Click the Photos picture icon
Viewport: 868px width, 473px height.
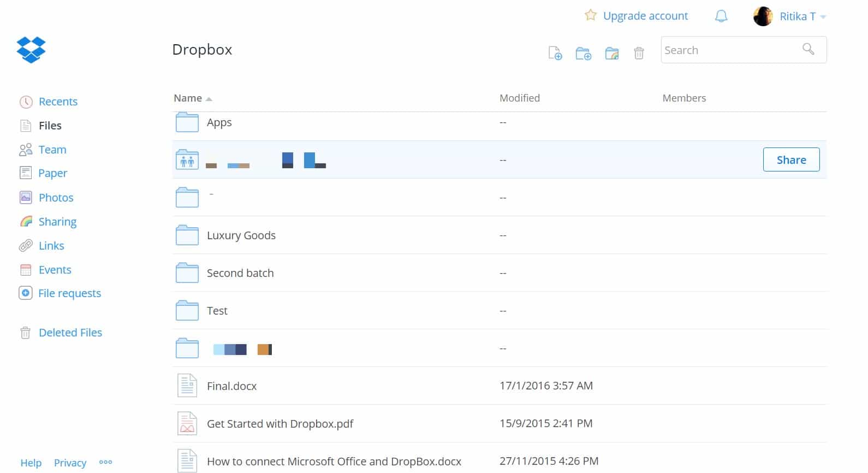click(x=26, y=197)
